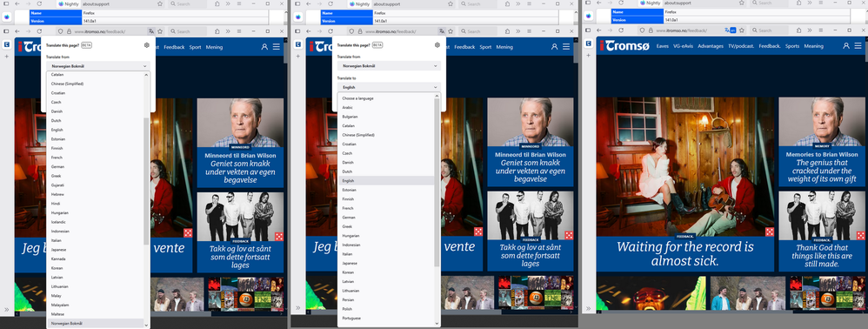Click iTromsø logo in right window
Viewport: 868px width, 329px height.
[x=625, y=46]
